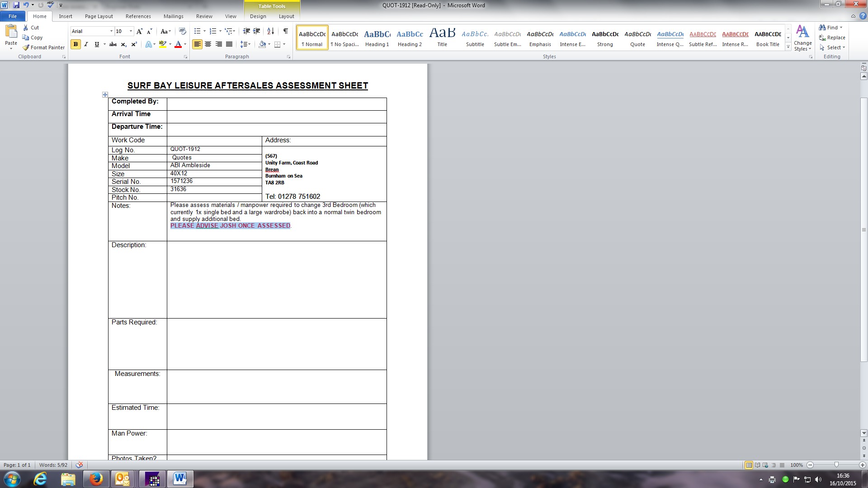The width and height of the screenshot is (868, 488).
Task: Toggle Bold formatting off
Action: [x=75, y=44]
